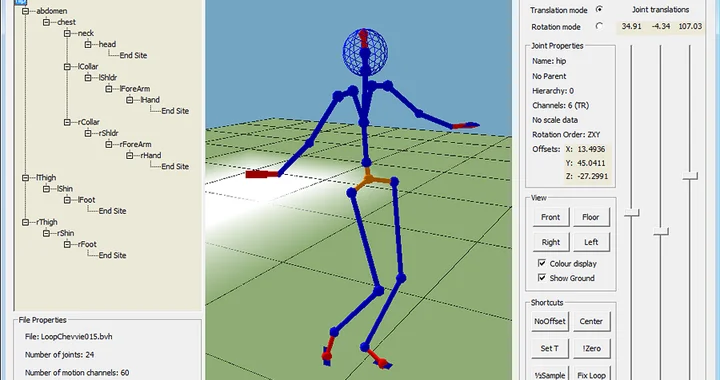Click the NoOffset shortcut button
720x380 pixels.
[551, 321]
